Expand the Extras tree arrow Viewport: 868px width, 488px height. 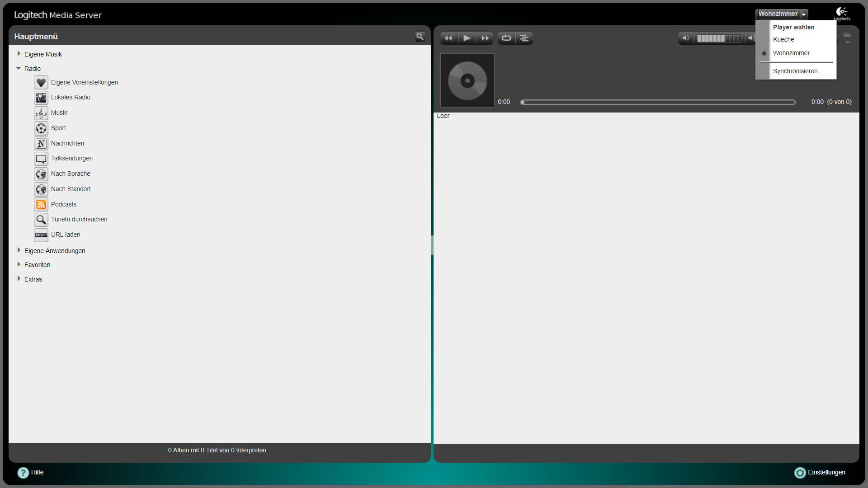click(x=19, y=279)
